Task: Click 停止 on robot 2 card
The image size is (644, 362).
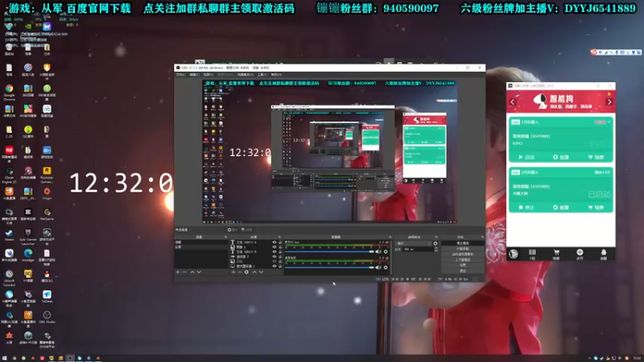Action: 526,208
